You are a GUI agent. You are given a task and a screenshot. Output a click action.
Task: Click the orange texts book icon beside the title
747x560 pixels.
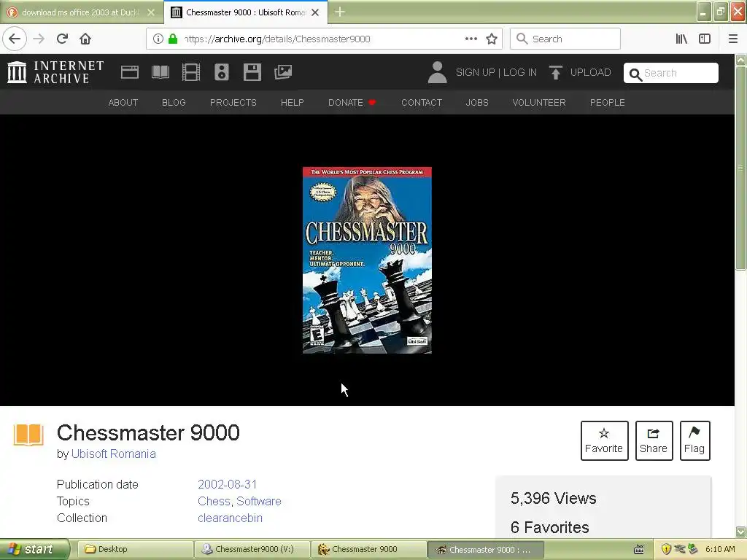(28, 435)
